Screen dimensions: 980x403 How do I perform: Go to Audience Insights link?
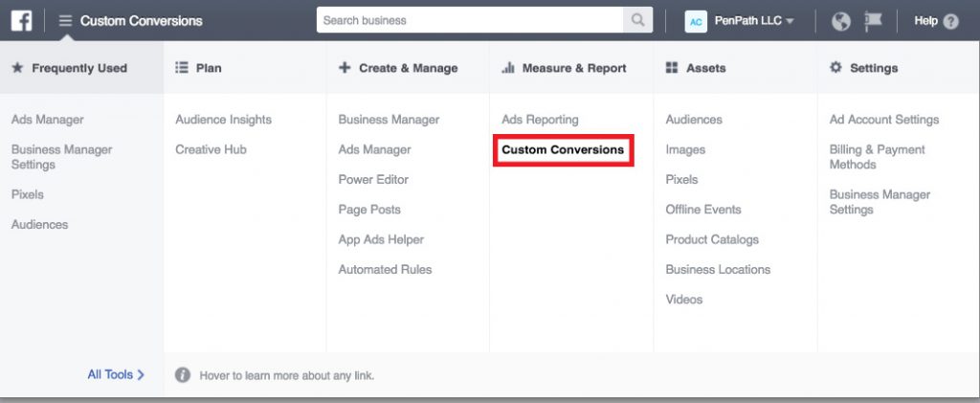(x=223, y=120)
